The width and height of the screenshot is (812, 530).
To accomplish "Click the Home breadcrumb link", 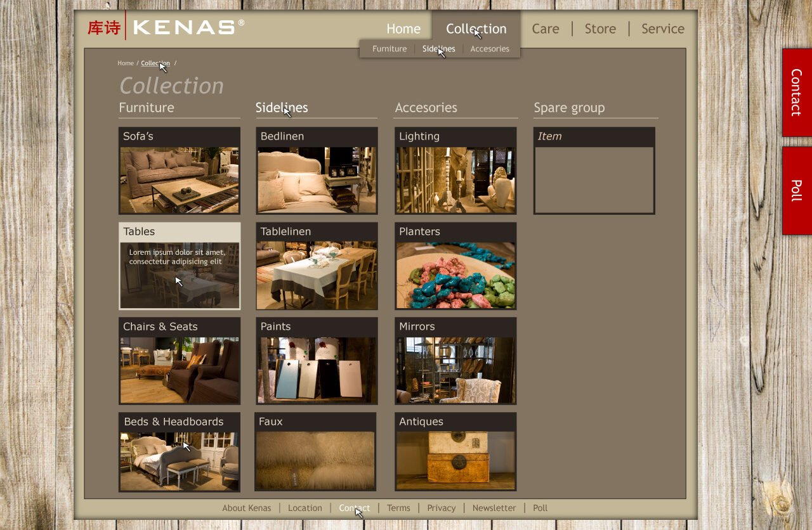I will pyautogui.click(x=126, y=63).
